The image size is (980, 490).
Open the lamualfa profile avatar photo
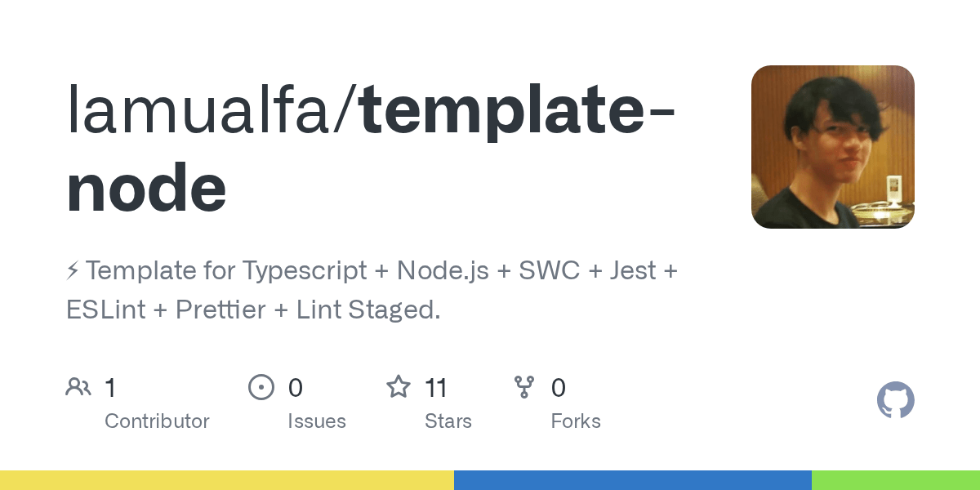(832, 147)
